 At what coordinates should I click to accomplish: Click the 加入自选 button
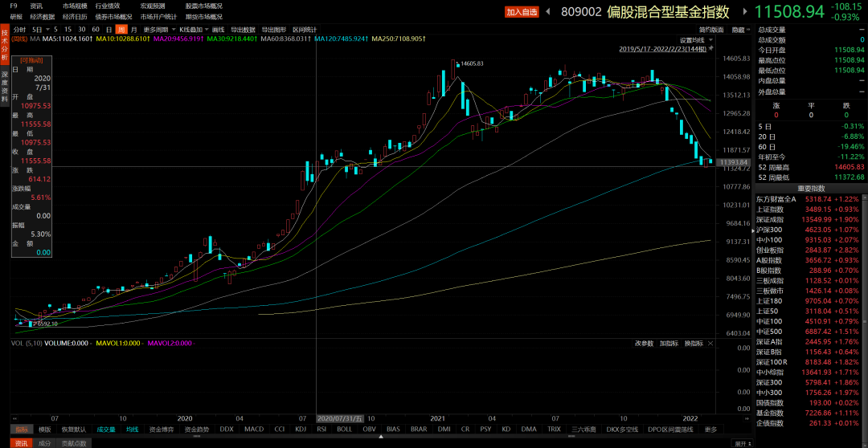point(522,12)
